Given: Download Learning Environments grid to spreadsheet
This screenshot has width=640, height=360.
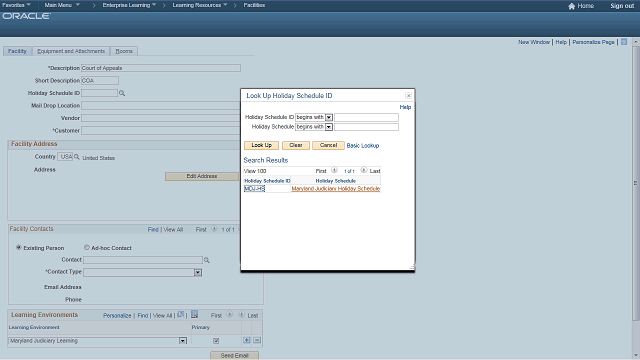Looking at the screenshot, I should (194, 314).
